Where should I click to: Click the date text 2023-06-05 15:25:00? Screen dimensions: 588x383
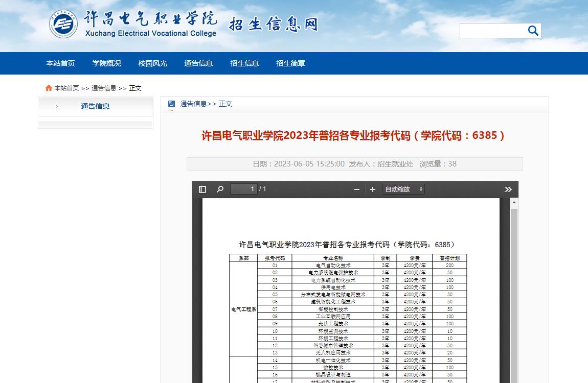tap(309, 164)
